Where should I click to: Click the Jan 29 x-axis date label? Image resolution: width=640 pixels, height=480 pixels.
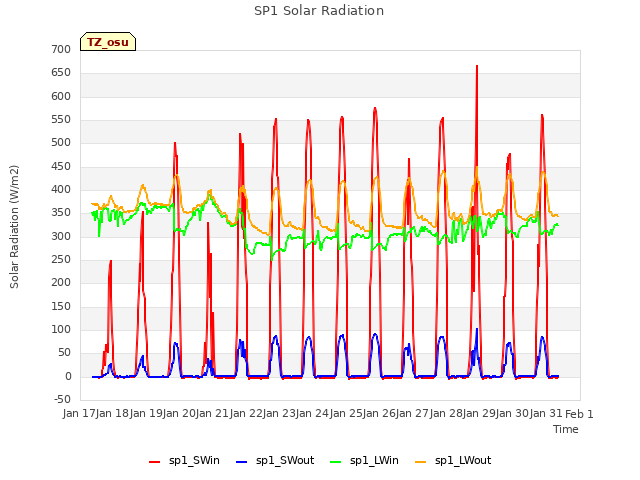[x=480, y=414]
